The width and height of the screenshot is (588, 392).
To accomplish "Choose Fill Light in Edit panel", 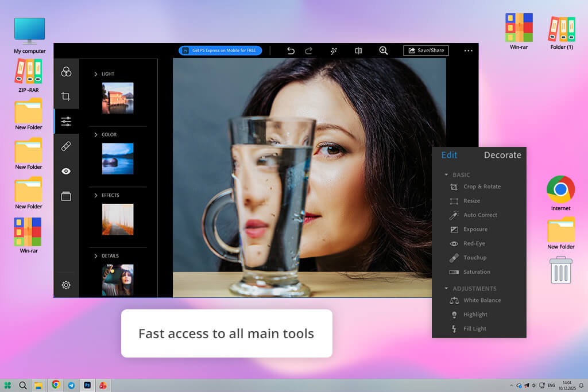I will [x=467, y=329].
